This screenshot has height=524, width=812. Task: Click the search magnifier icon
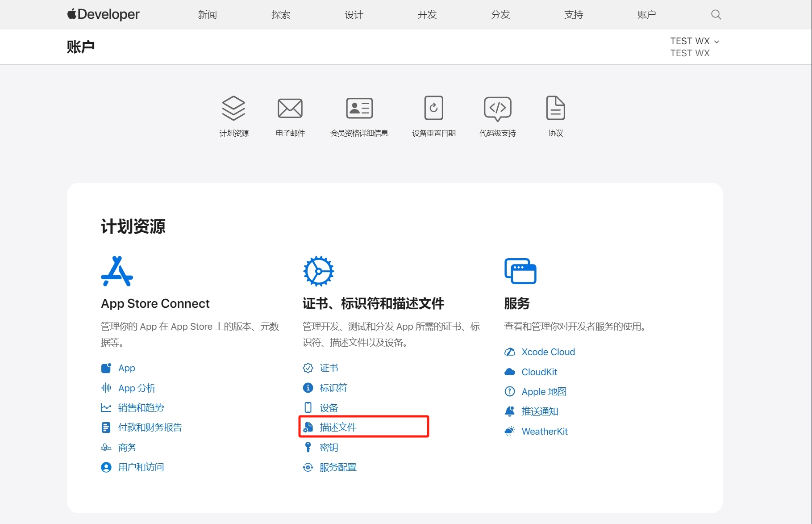click(x=716, y=15)
